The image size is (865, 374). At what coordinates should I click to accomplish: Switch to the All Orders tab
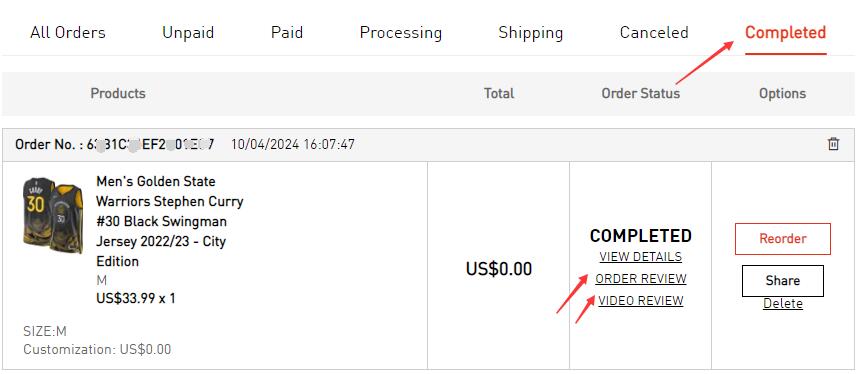68,33
